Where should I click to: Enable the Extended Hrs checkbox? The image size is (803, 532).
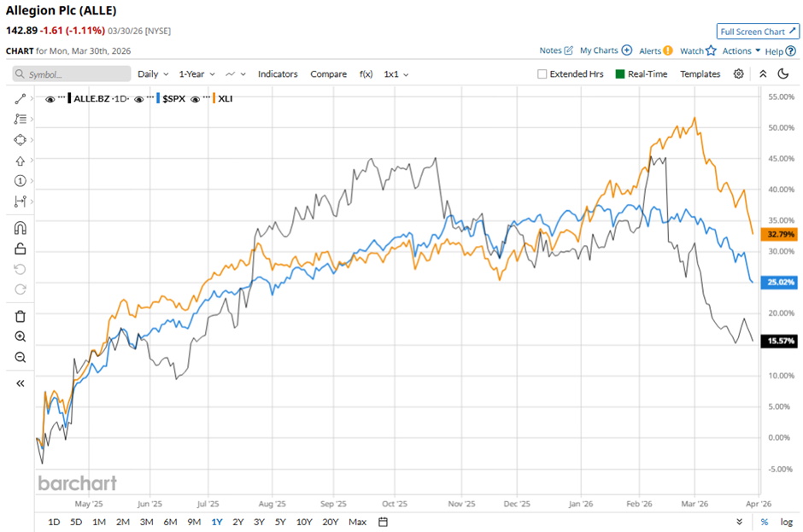pos(542,73)
